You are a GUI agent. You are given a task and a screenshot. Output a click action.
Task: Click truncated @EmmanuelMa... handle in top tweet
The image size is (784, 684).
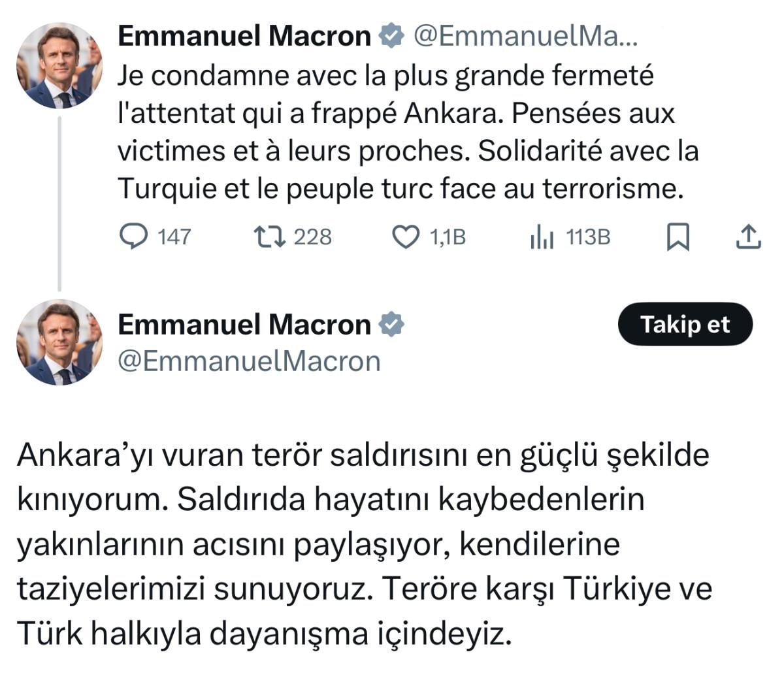point(526,37)
